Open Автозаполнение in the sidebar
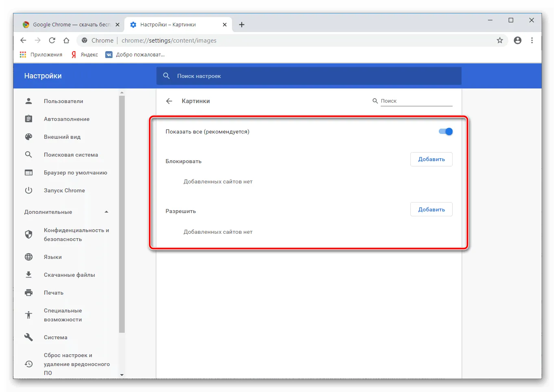The width and height of the screenshot is (555, 392). (67, 119)
